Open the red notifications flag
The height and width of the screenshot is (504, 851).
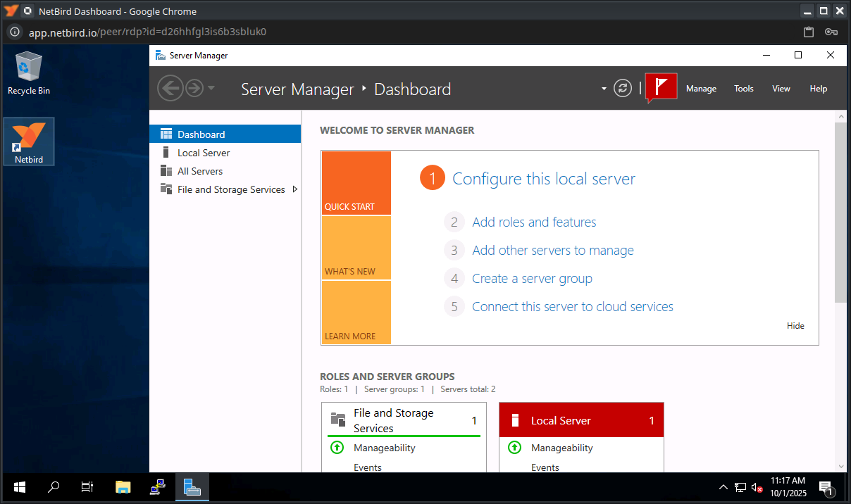(x=661, y=88)
